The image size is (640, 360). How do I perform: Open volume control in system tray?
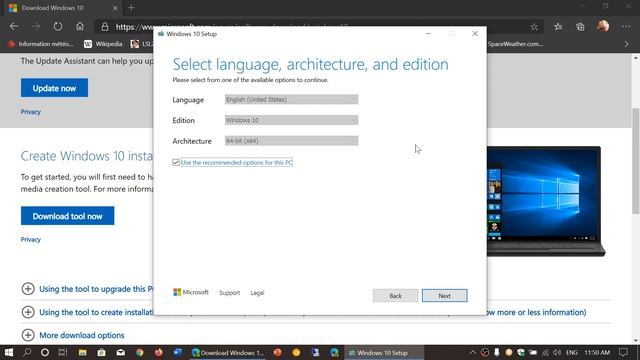point(557,353)
